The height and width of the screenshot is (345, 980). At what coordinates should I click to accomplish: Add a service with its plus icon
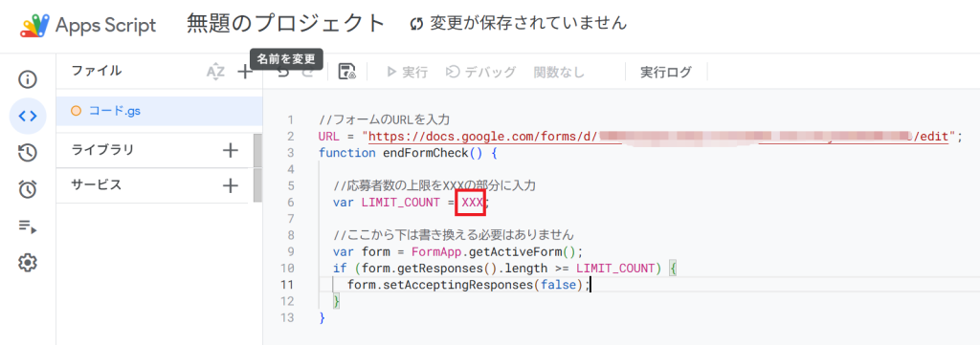(x=231, y=185)
